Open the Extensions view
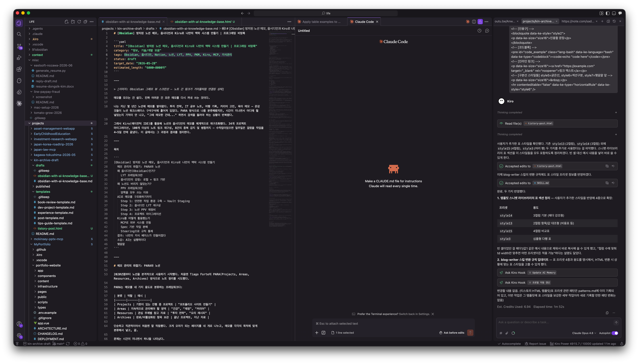Viewport: 639px width, 364px height. pyautogui.click(x=19, y=69)
